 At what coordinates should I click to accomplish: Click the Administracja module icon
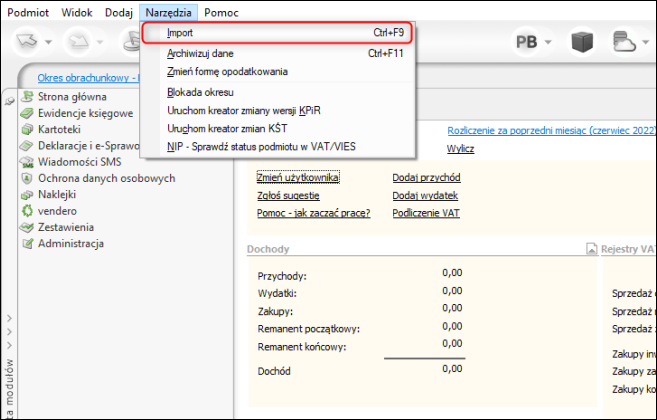pyautogui.click(x=27, y=244)
